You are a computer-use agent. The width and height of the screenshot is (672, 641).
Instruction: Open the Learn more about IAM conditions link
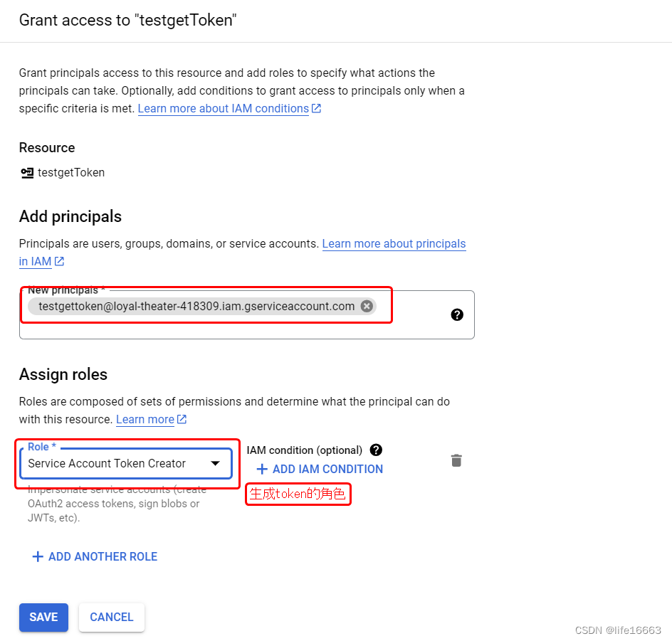(224, 109)
